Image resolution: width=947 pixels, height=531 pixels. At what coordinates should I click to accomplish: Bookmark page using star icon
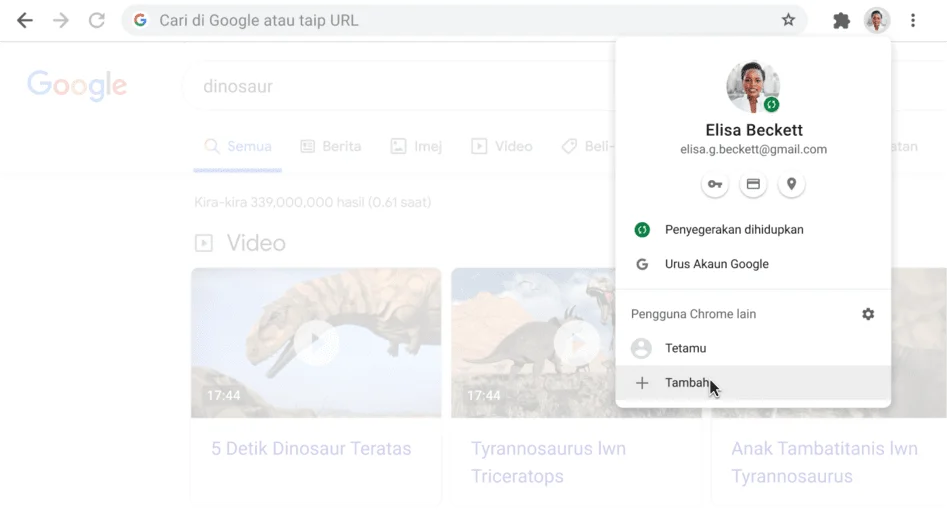pos(788,20)
